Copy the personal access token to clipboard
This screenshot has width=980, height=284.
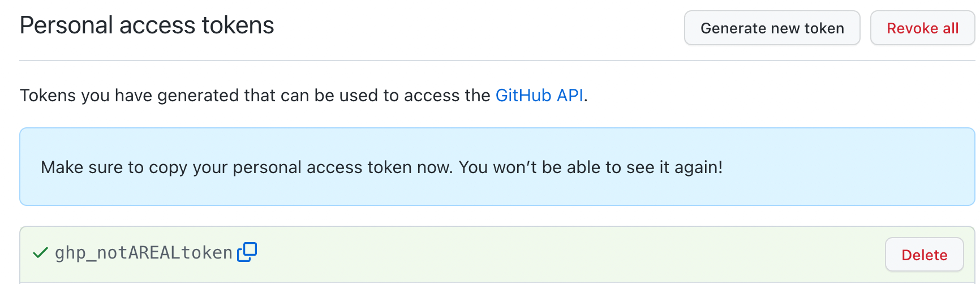coord(247,252)
